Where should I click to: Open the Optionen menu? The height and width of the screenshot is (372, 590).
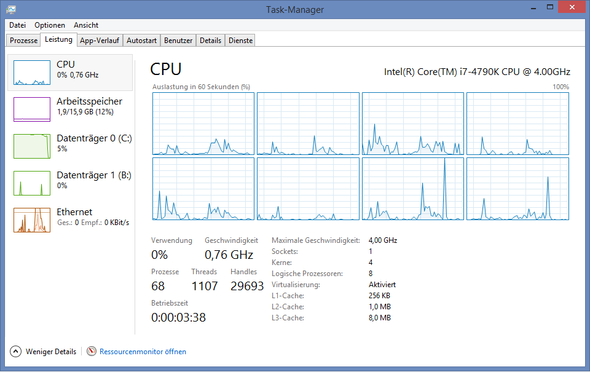(x=50, y=25)
